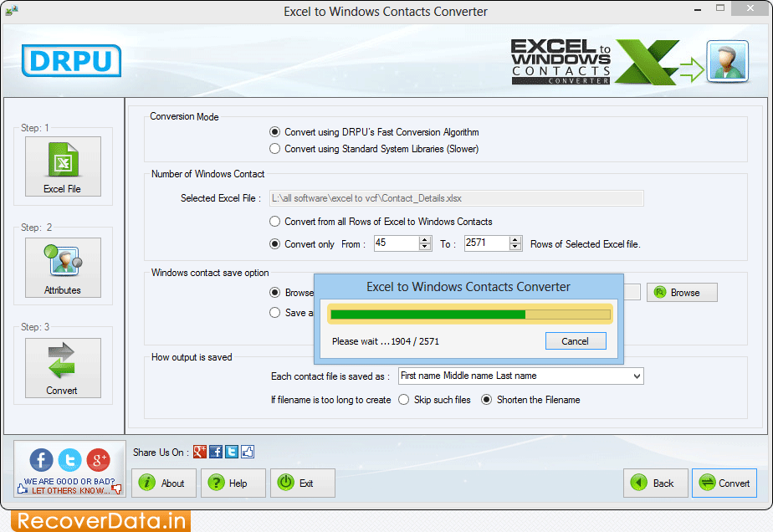Click the bottom-right Convert button
The image size is (773, 532).
point(724,483)
